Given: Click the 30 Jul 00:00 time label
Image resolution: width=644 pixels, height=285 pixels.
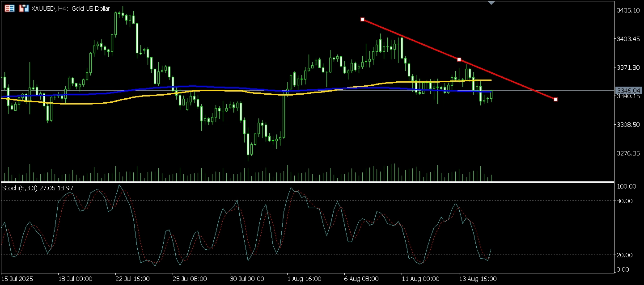Looking at the screenshot, I should click(x=248, y=279).
